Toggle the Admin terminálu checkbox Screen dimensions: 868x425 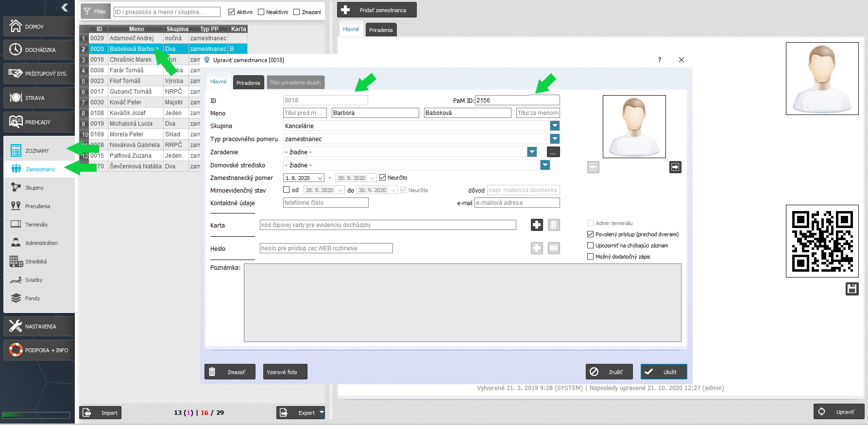click(591, 223)
